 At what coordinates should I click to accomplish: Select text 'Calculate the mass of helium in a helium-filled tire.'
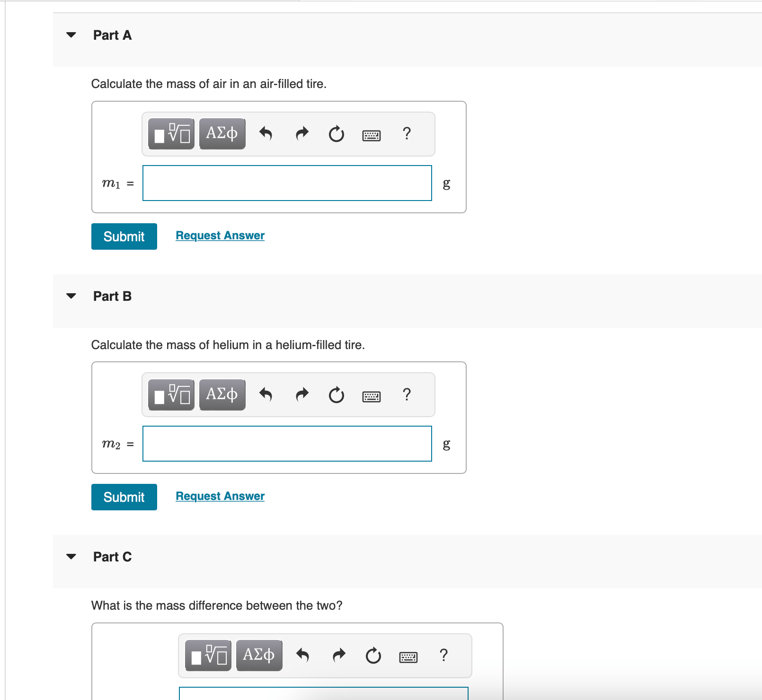228,345
